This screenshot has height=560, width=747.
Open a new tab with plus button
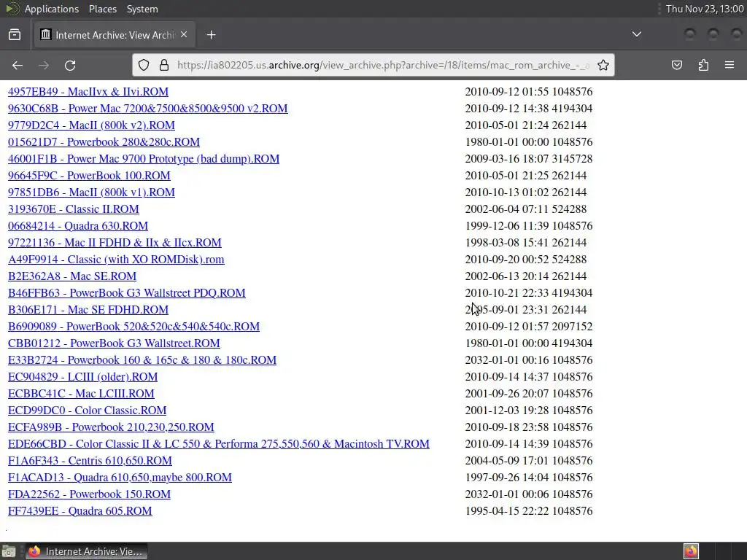tap(211, 35)
